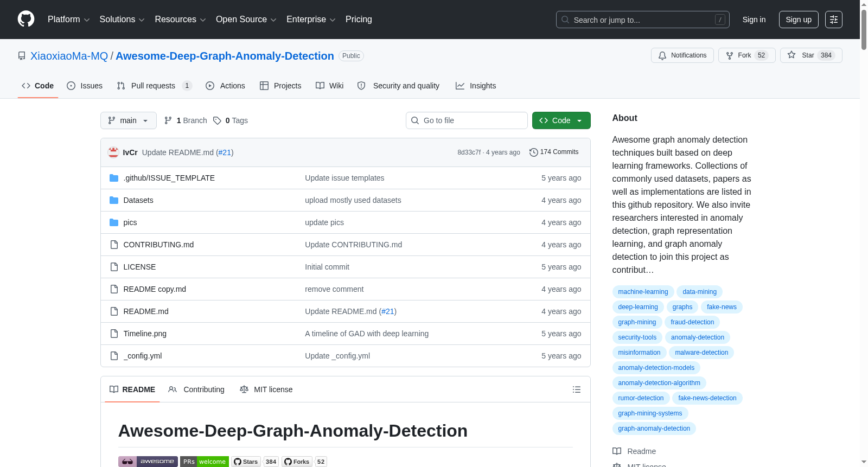868x467 pixels.
Task: Select the MIT license tab
Action: pyautogui.click(x=266, y=389)
